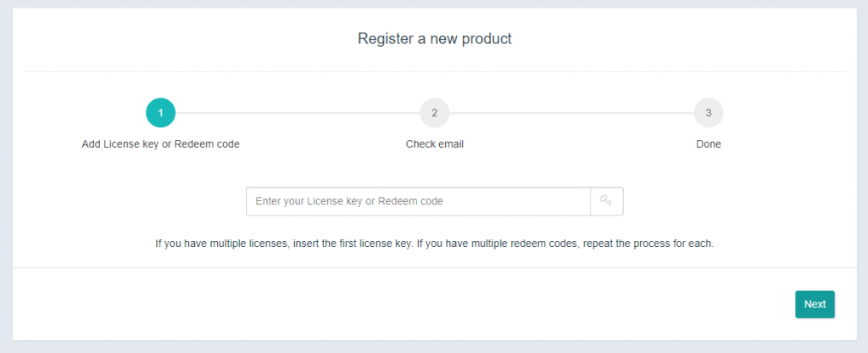
Task: Click the key icon beside the input
Action: pyautogui.click(x=606, y=201)
